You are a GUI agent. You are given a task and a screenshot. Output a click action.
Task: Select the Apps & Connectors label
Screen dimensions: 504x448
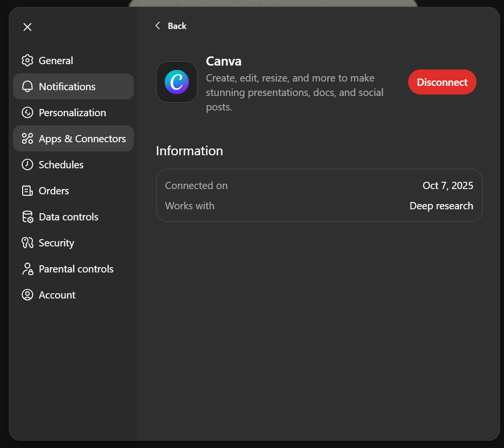coord(82,138)
